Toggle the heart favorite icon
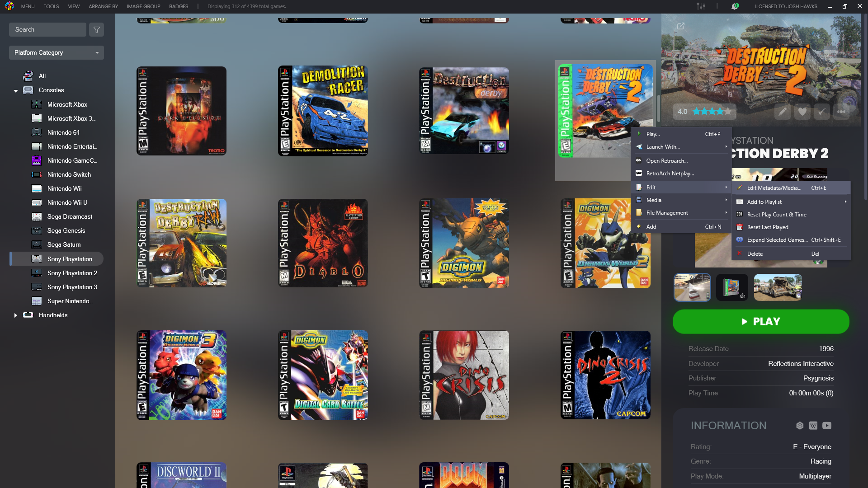Screen dimensions: 868x488 tap(802, 112)
